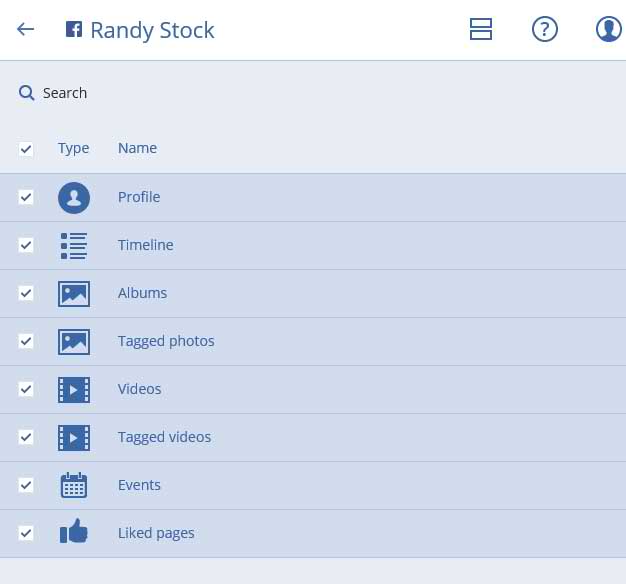
Task: Click the search magnifier icon
Action: (26, 93)
